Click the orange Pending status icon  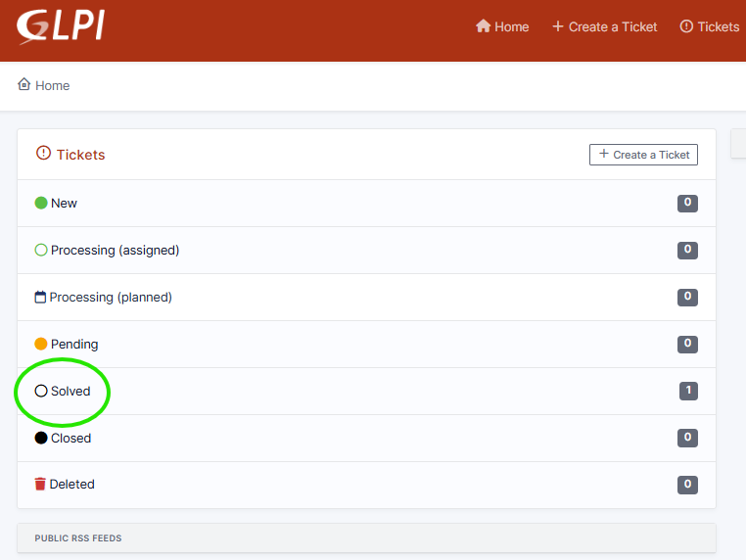41,345
